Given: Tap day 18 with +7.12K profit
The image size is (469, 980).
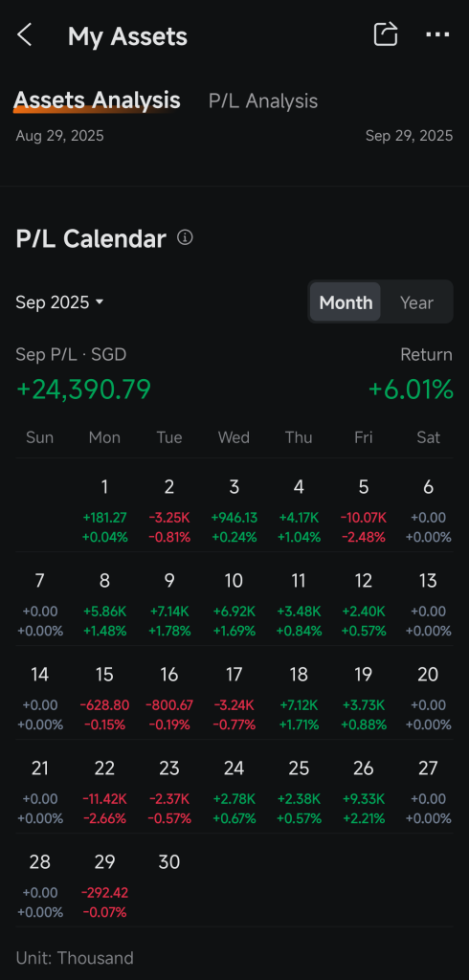Looking at the screenshot, I should point(299,698).
